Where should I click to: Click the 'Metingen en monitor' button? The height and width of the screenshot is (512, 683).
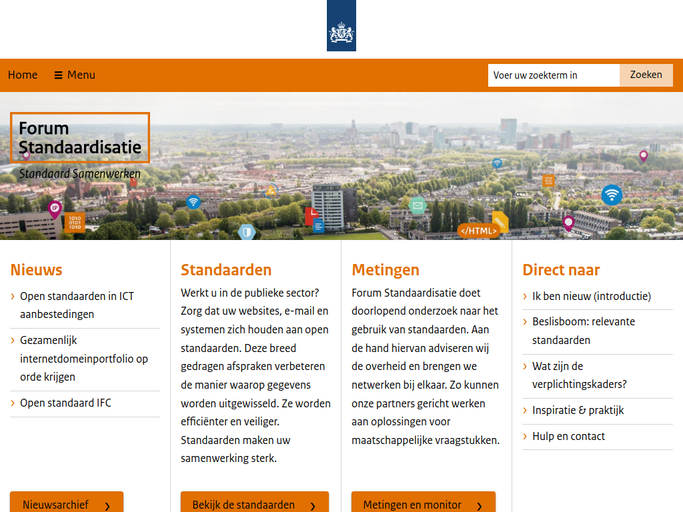(x=423, y=503)
